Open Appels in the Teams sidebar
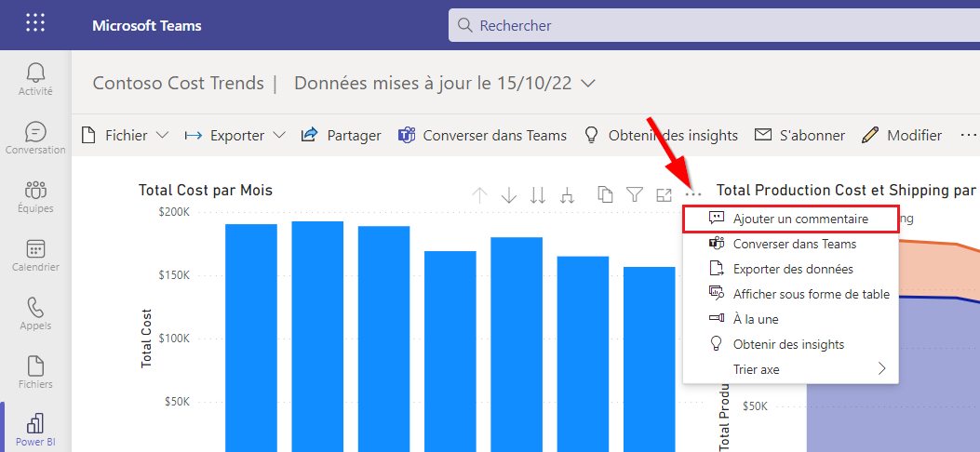The image size is (980, 452). 35,314
